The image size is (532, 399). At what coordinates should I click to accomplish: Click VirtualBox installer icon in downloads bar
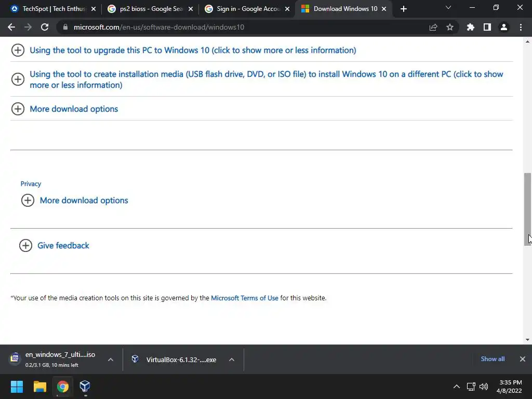(x=135, y=358)
